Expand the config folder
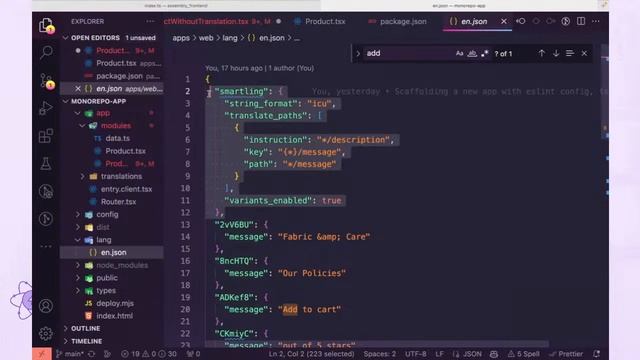 coord(78,214)
